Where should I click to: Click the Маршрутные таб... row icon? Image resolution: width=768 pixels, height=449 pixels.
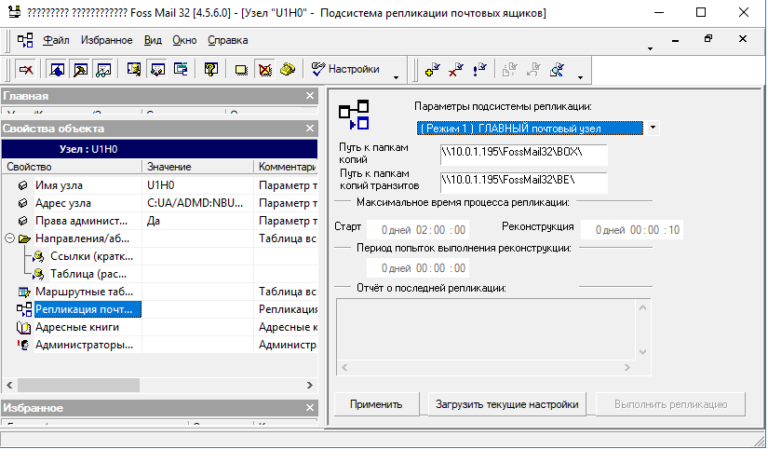[x=24, y=291]
